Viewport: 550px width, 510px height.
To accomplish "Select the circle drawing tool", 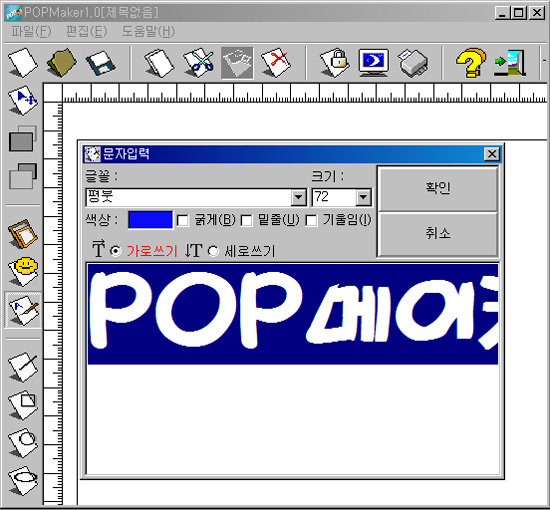I will 23,443.
